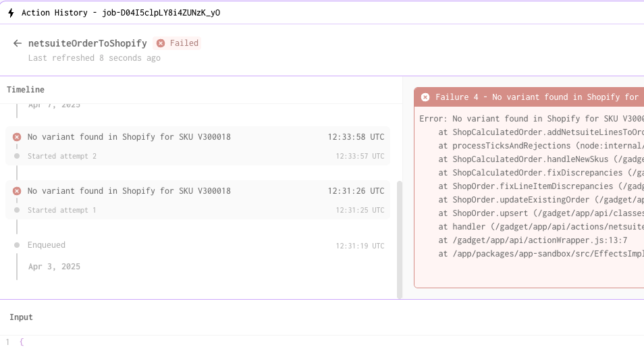Click the ShopOrder.updateExistingOrder stack trace line

tap(541, 200)
